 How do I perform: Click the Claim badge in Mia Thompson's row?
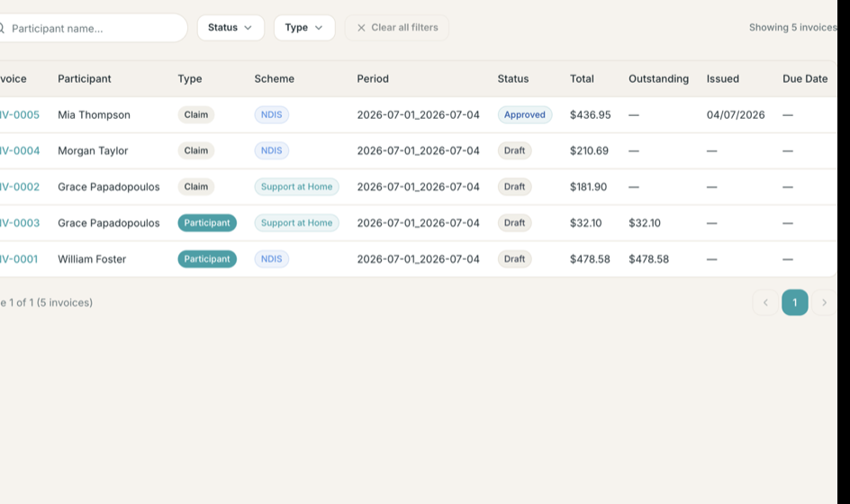[x=195, y=115]
